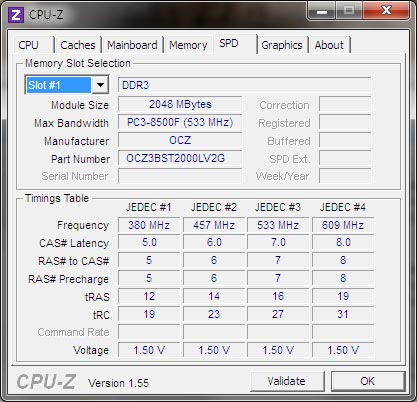Open the About tab
The image size is (417, 402).
click(329, 45)
